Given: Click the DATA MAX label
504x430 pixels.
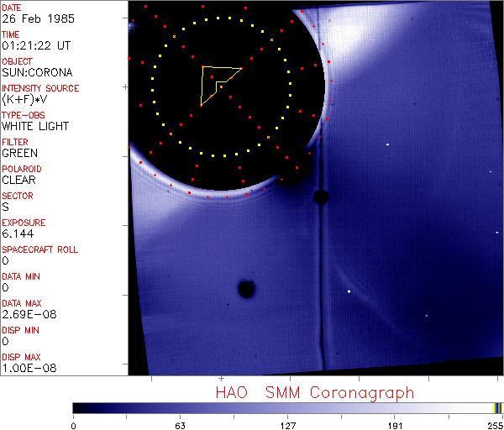Looking at the screenshot, I should tap(22, 303).
